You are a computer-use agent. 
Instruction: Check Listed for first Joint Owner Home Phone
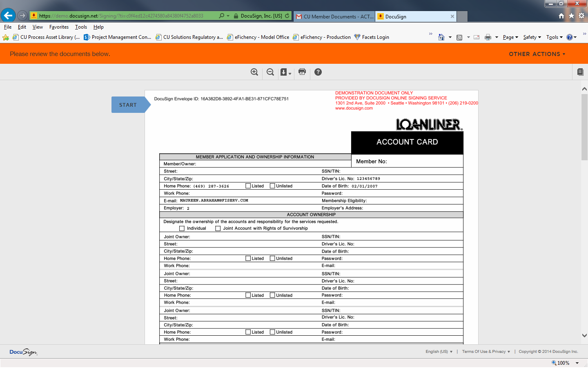pos(248,258)
